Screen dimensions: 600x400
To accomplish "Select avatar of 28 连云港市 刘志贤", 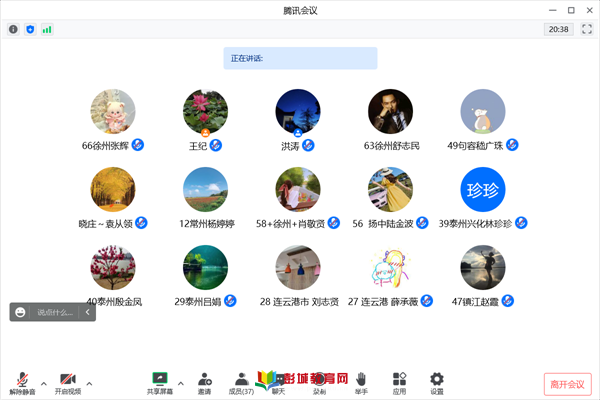I will [x=298, y=268].
